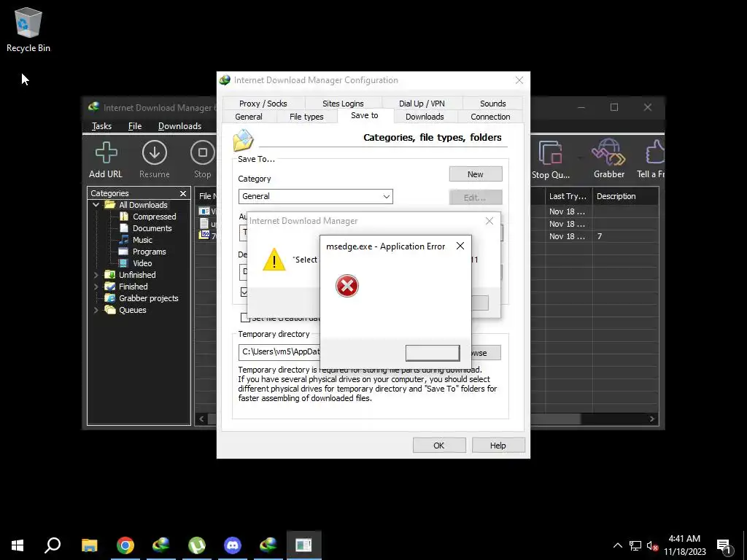Click the OK button in Configuration dialog
The height and width of the screenshot is (560, 747).
point(438,446)
